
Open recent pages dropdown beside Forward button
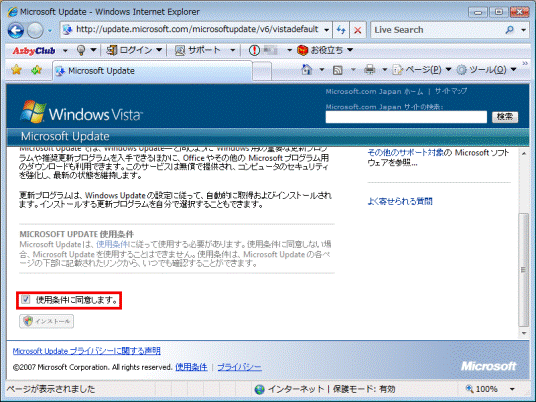[x=50, y=31]
